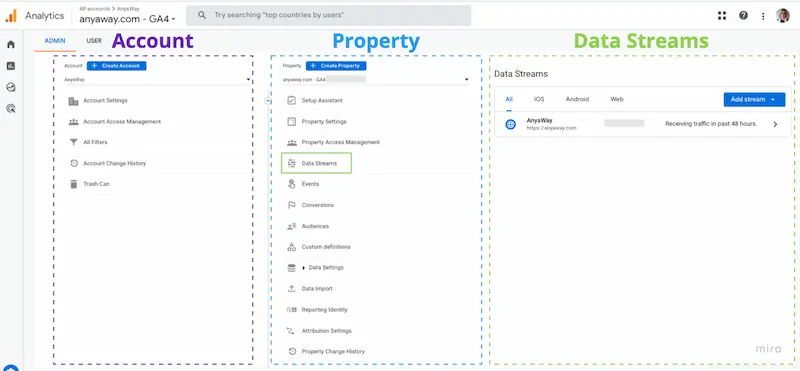Viewport: 800px width, 371px height.
Task: Click the Property Settings window icon
Action: pos(292,121)
